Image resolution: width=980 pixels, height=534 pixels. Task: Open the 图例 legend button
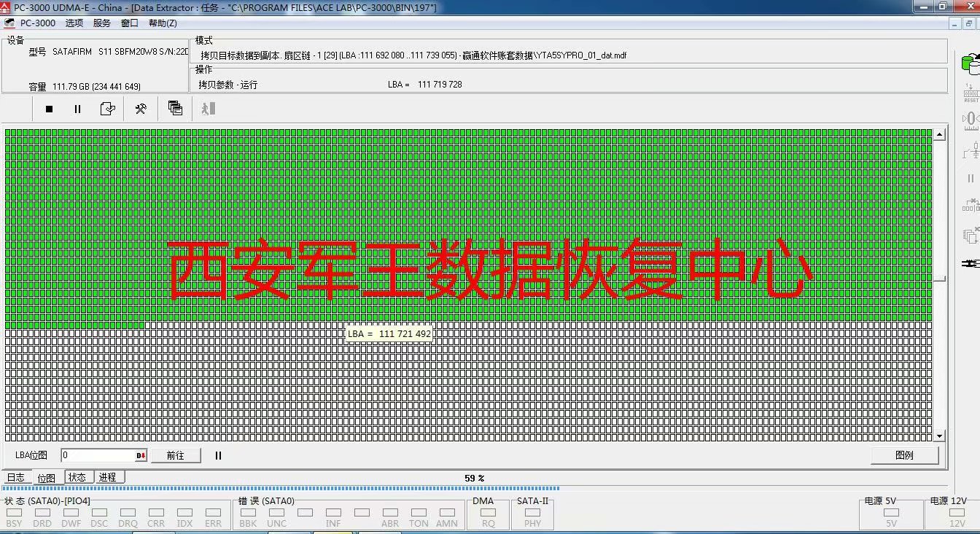[904, 455]
